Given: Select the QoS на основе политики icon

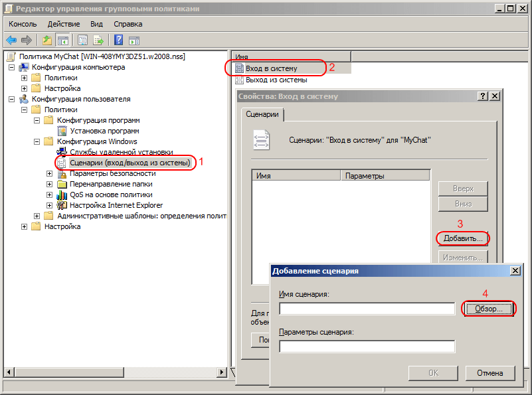Looking at the screenshot, I should [x=62, y=195].
